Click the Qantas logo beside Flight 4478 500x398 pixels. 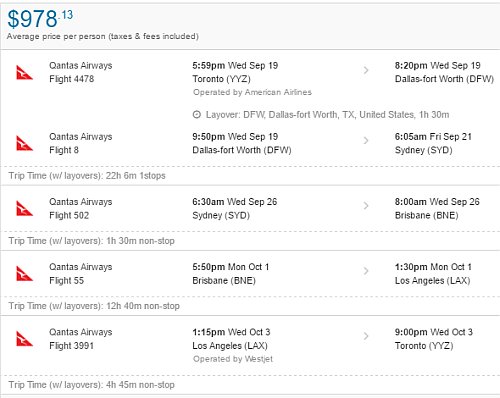24,73
